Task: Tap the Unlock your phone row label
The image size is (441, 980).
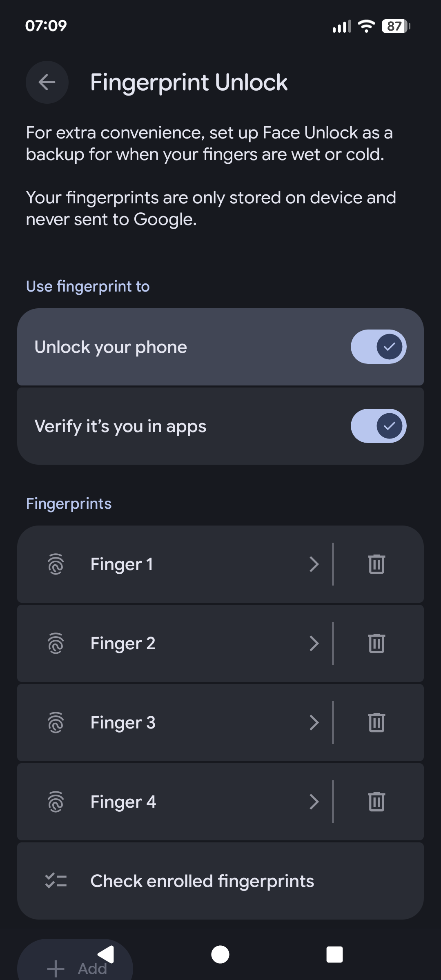Action: (111, 347)
